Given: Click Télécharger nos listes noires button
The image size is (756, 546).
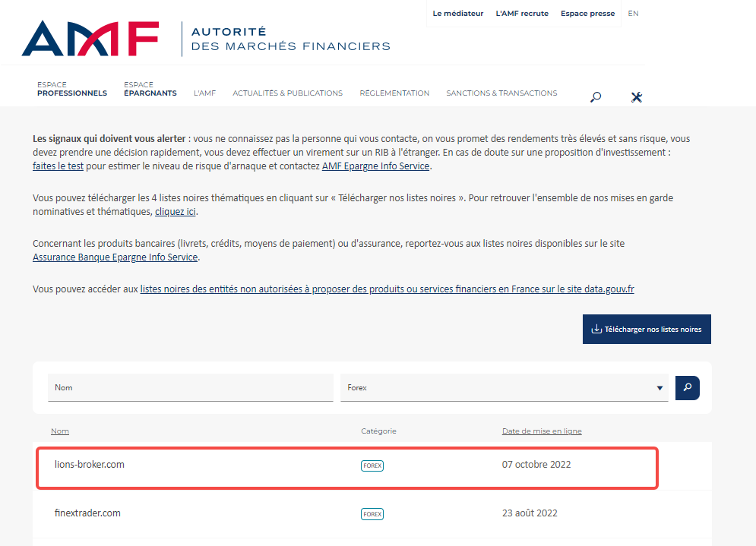Looking at the screenshot, I should pyautogui.click(x=647, y=329).
